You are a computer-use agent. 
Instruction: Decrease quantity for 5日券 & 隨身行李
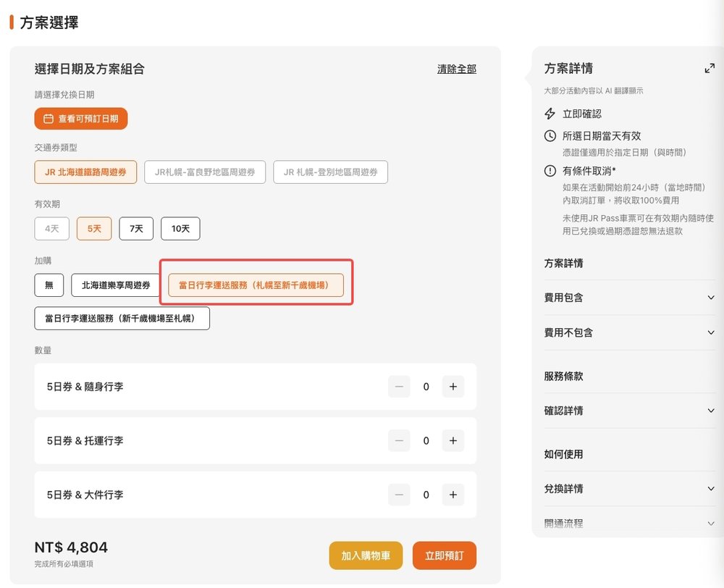pos(399,387)
